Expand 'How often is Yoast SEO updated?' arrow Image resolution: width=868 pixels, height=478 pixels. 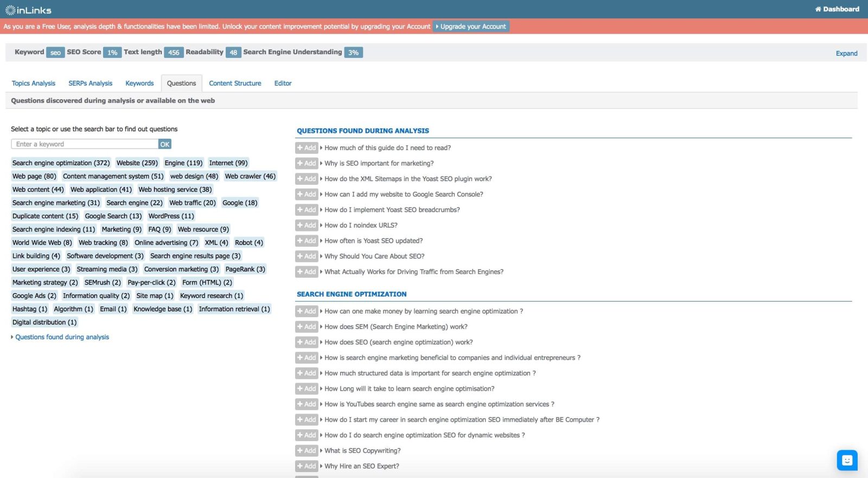(x=321, y=241)
